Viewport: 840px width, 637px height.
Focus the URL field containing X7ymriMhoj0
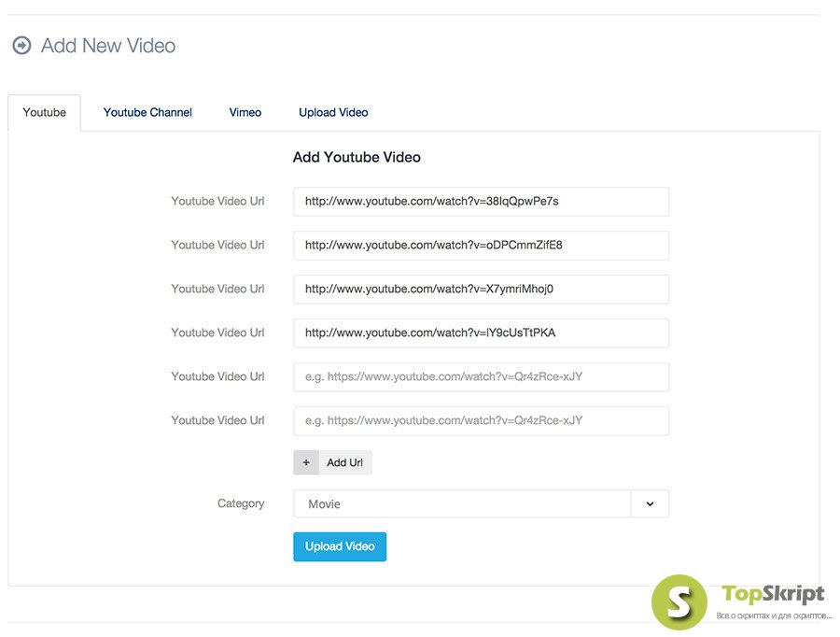click(x=481, y=290)
